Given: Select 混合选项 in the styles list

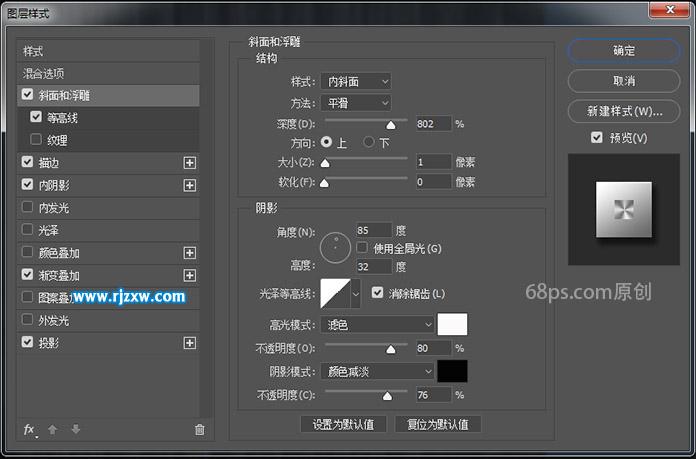Looking at the screenshot, I should coord(45,73).
